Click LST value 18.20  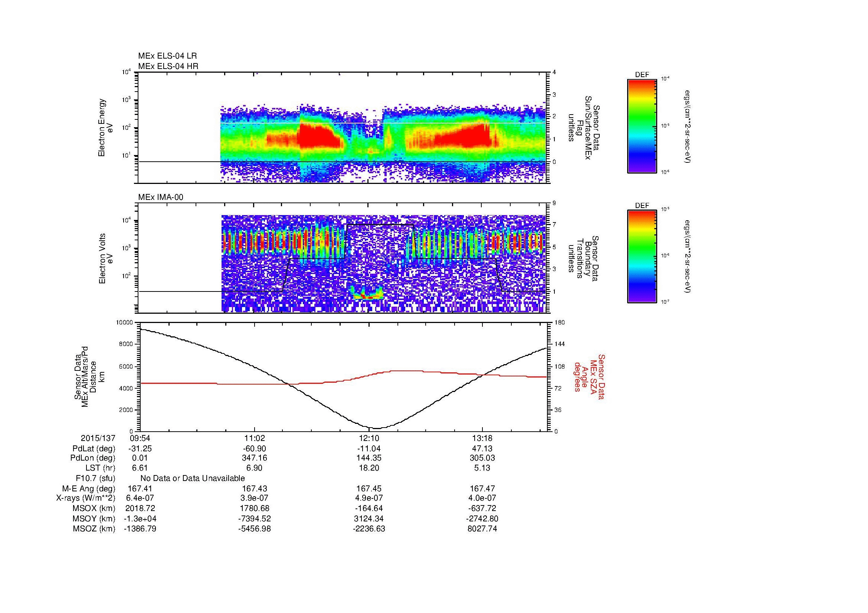(369, 468)
